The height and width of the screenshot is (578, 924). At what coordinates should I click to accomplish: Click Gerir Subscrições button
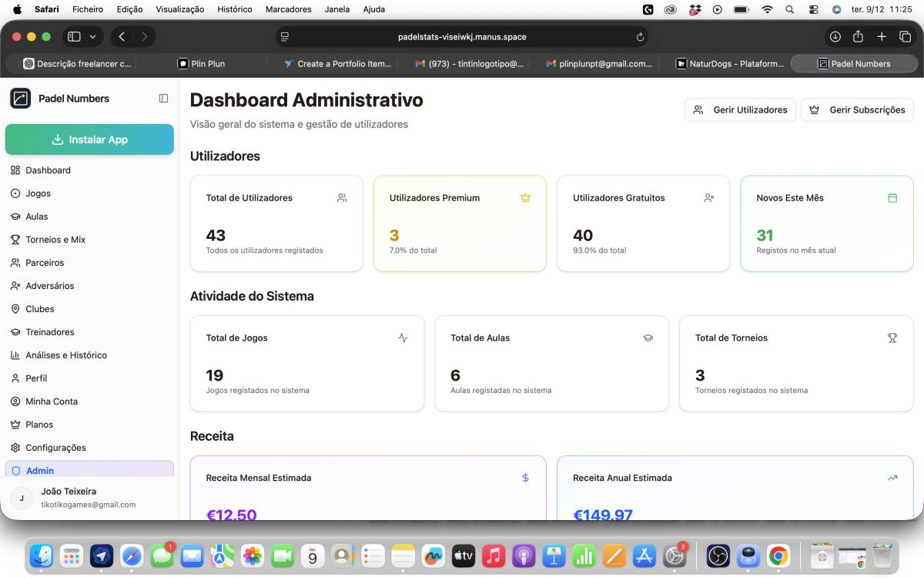[x=857, y=110]
